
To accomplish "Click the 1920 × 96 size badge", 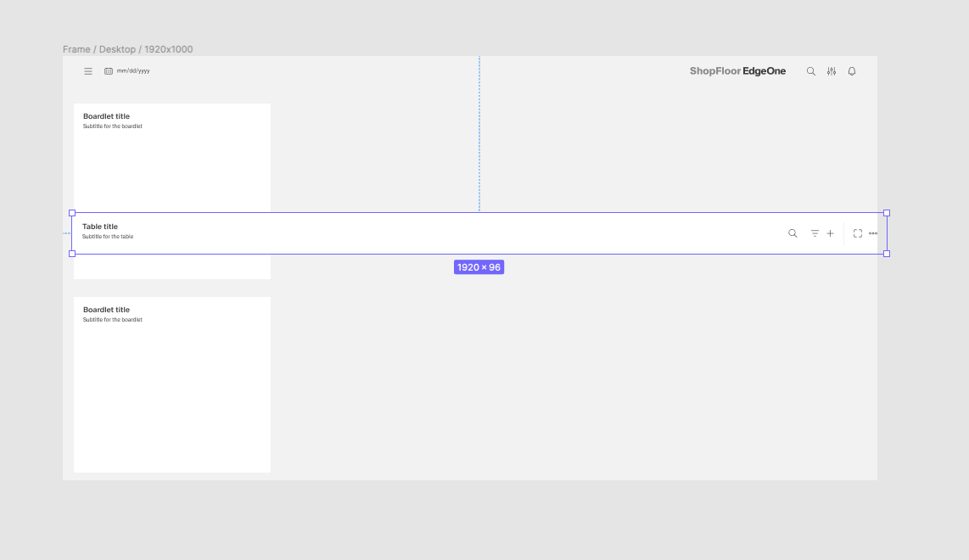I will [x=479, y=267].
